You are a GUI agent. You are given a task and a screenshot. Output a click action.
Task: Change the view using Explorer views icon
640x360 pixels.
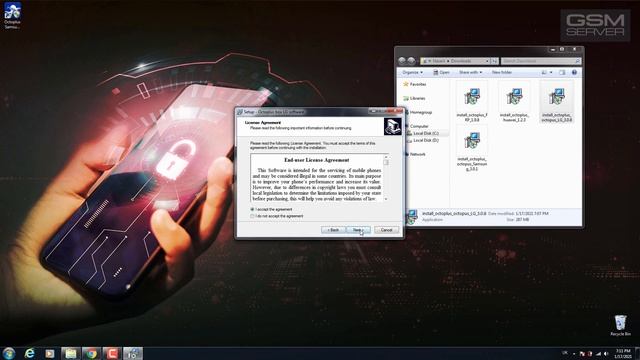(x=544, y=72)
